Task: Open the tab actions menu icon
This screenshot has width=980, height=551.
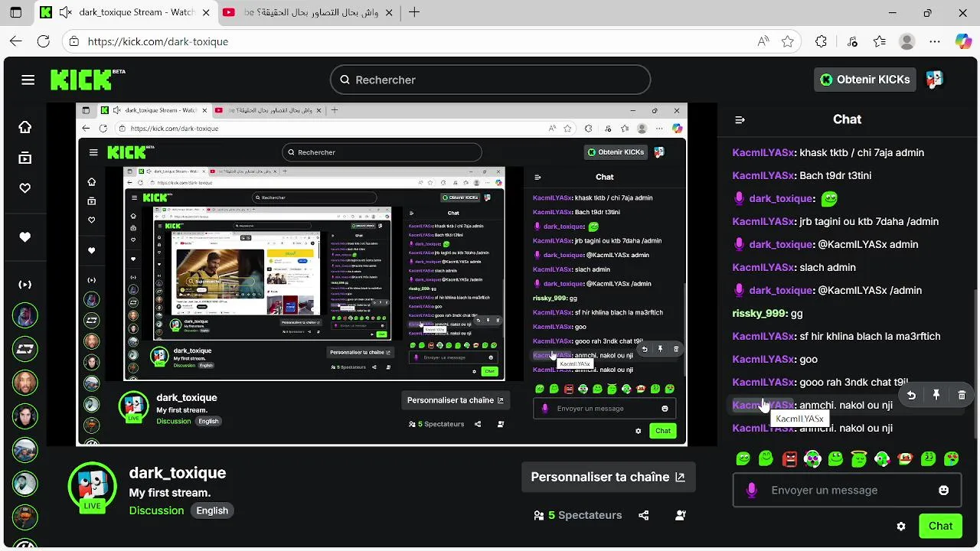Action: click(16, 12)
